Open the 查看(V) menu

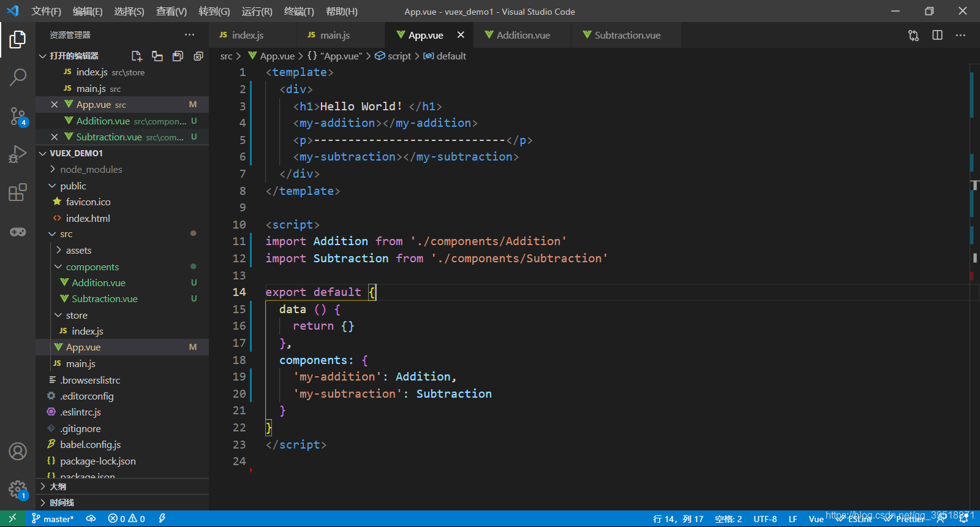pos(171,11)
